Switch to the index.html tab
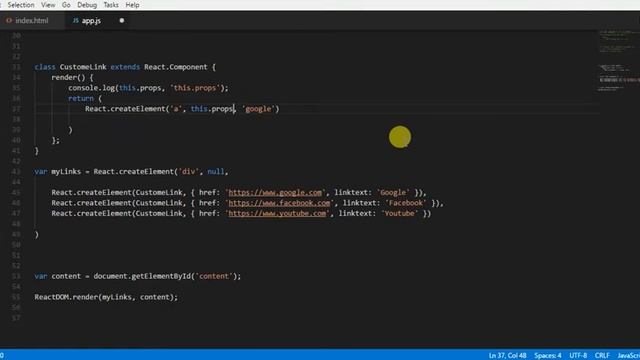Viewport: 640px width, 360px height. pos(32,20)
